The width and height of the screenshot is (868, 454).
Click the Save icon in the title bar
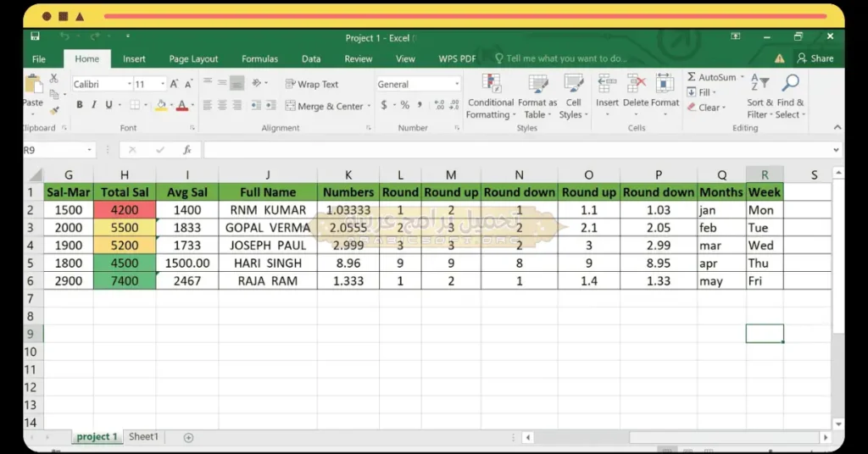(36, 36)
